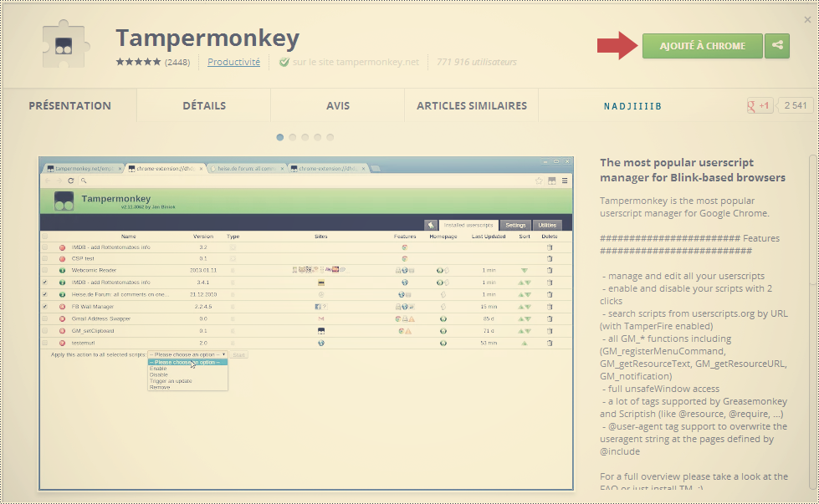Select the first carousel dot

pos(280,137)
